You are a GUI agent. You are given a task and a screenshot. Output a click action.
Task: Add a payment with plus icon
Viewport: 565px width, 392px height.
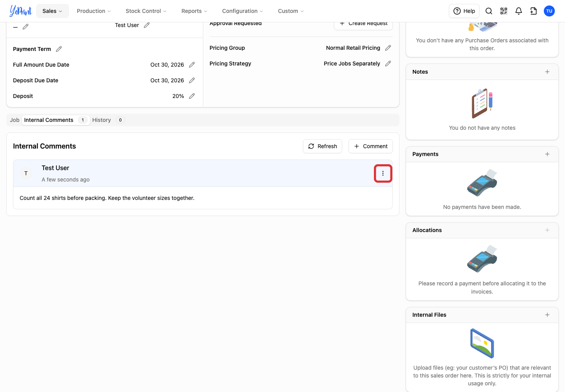547,154
